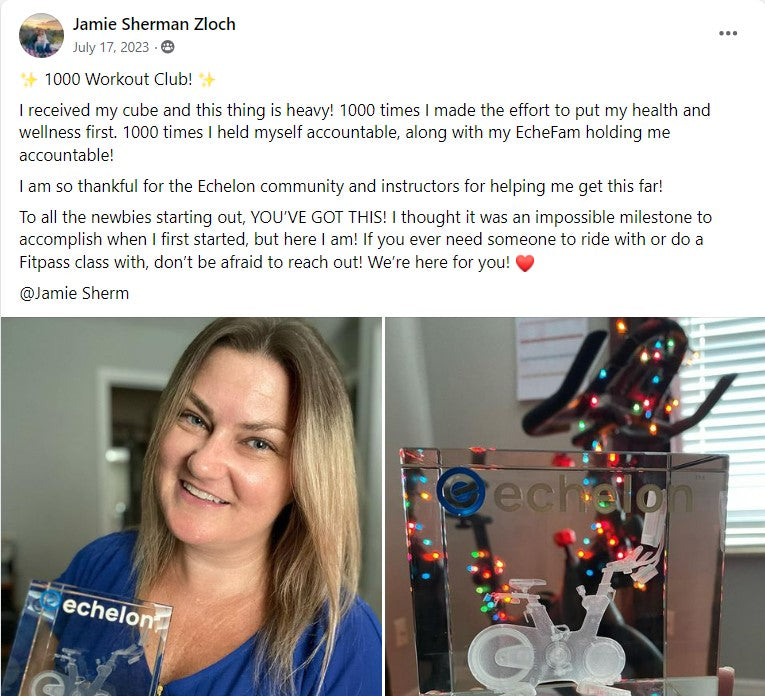
Task: Click the 1000 Workout Club! heading text
Action: point(119,79)
